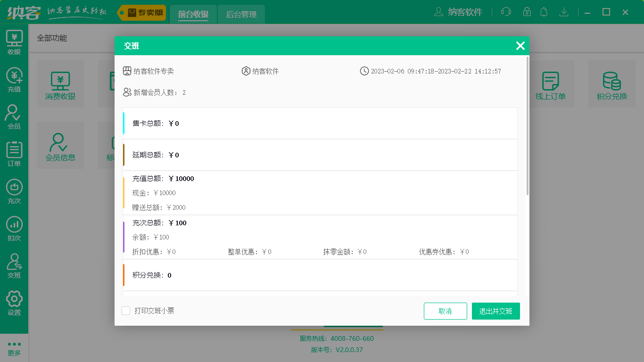Switch to the 前台收银 tab
This screenshot has width=644, height=362.
[x=193, y=14]
